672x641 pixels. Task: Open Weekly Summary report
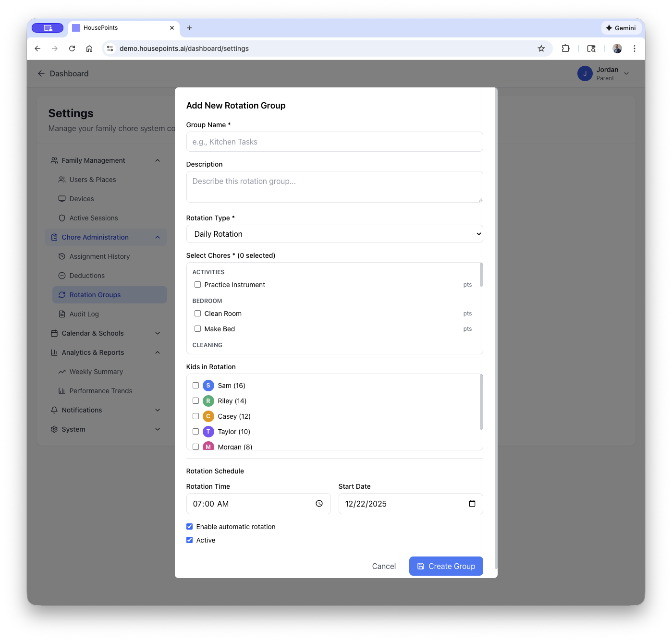pyautogui.click(x=110, y=372)
